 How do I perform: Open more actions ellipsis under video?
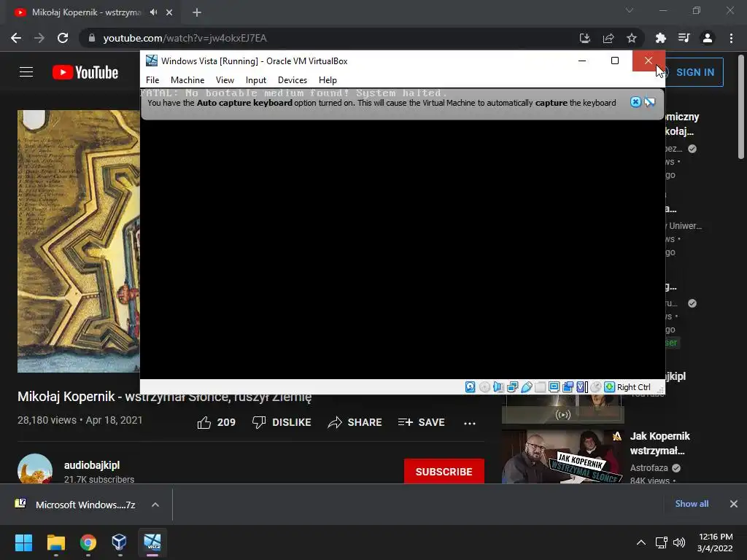[x=470, y=423]
